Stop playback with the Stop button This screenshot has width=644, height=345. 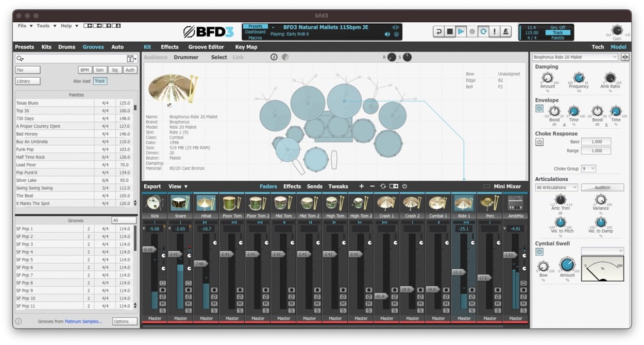[450, 31]
